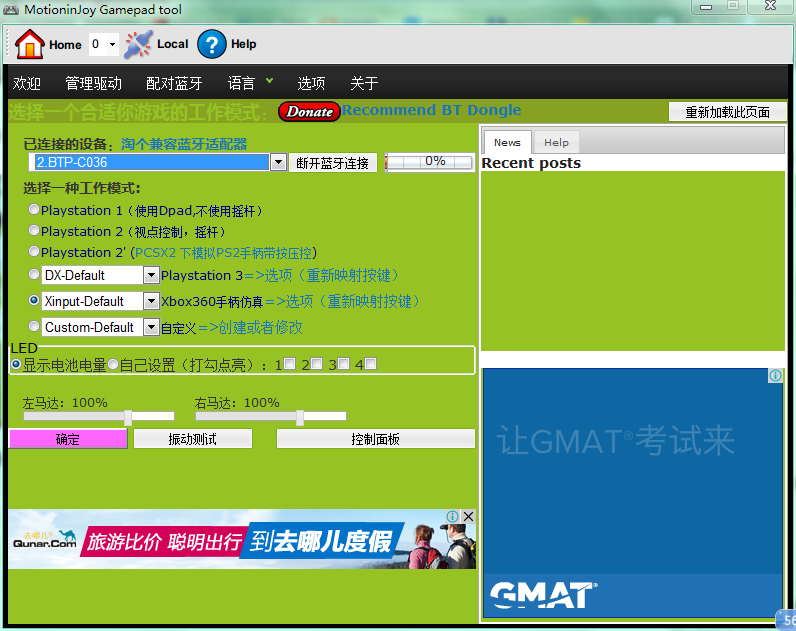
Task: Open the 管理驱动 menu
Action: pos(93,83)
